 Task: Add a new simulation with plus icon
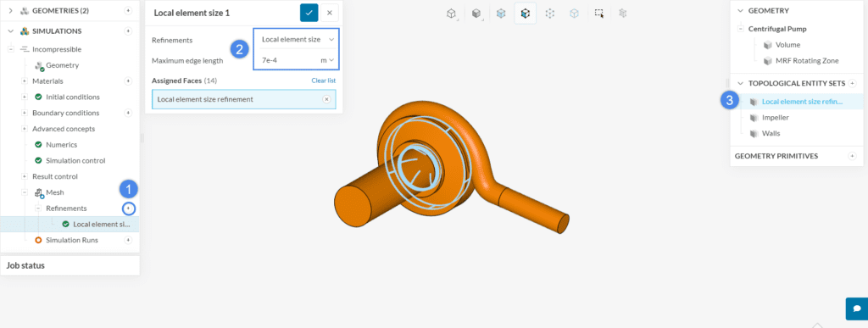[x=128, y=31]
